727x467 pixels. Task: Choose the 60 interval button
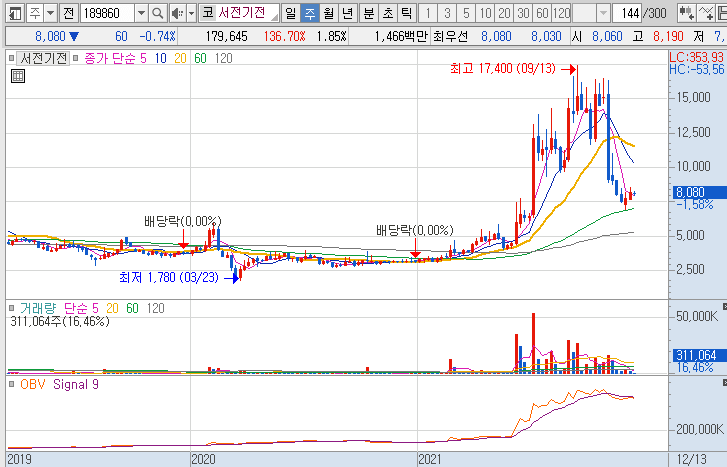pos(542,13)
